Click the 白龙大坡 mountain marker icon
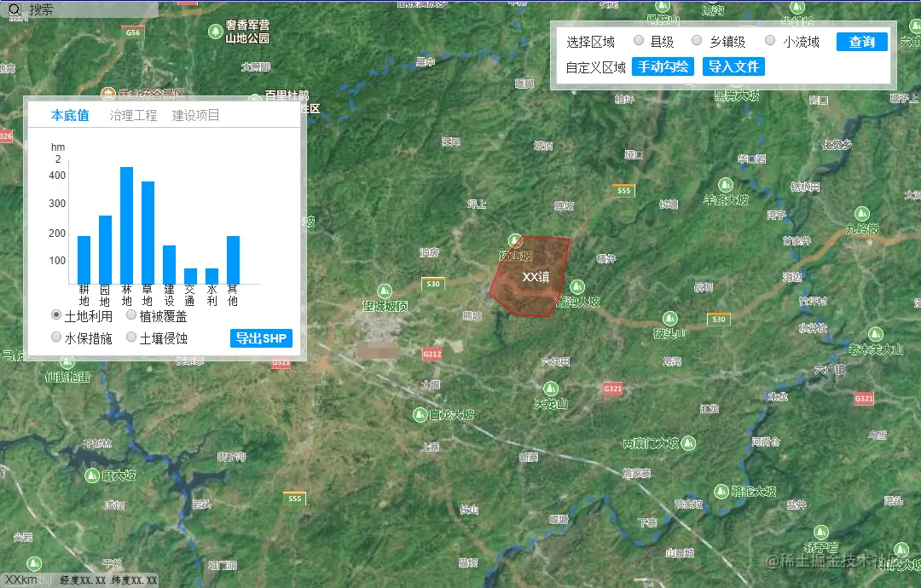 click(x=420, y=415)
